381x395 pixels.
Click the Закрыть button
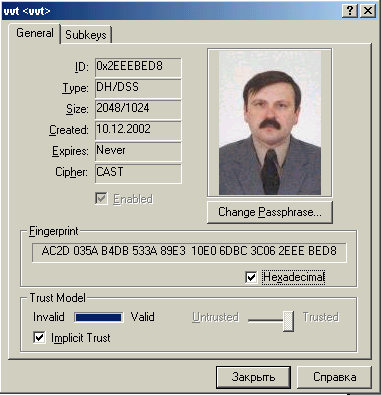coord(253,377)
